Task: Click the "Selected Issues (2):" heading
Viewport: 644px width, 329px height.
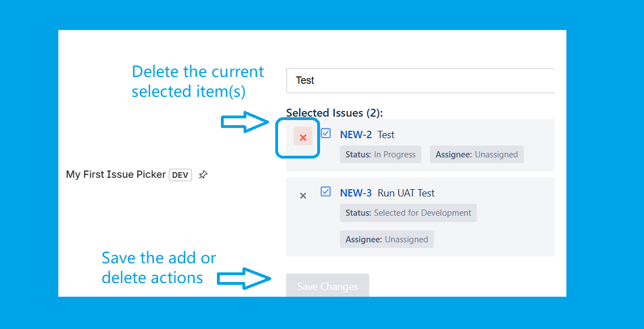Action: (x=334, y=113)
